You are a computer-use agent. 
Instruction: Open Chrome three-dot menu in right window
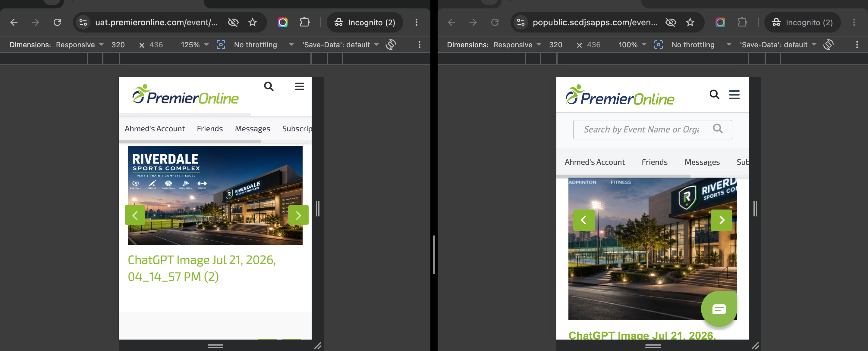point(854,22)
